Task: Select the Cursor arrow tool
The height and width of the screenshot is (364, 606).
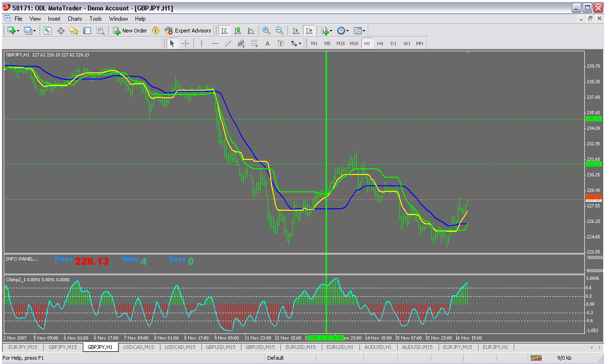Action: [x=172, y=43]
